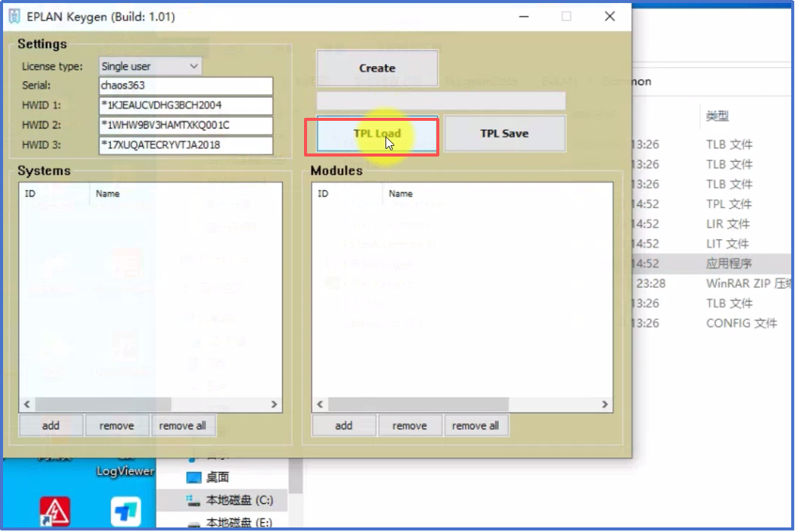
Task: Click remove under the Systems list
Action: point(116,426)
